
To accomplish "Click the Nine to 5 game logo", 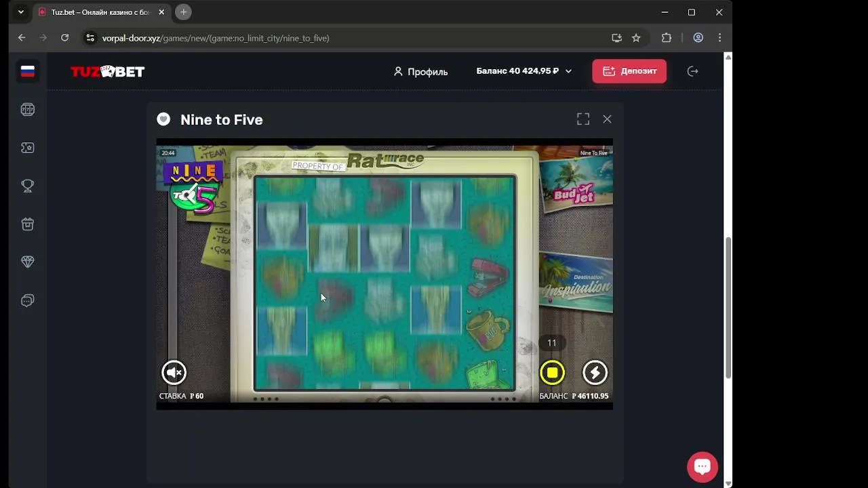I will (x=193, y=188).
